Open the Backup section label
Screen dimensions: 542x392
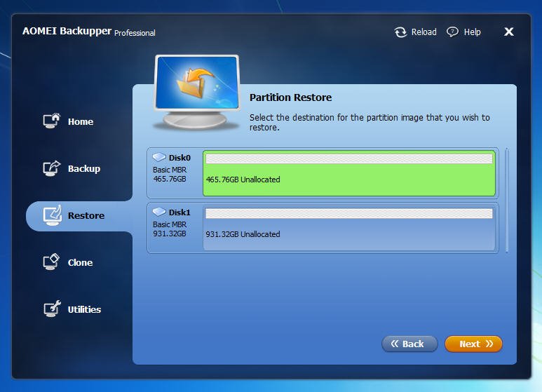point(84,169)
